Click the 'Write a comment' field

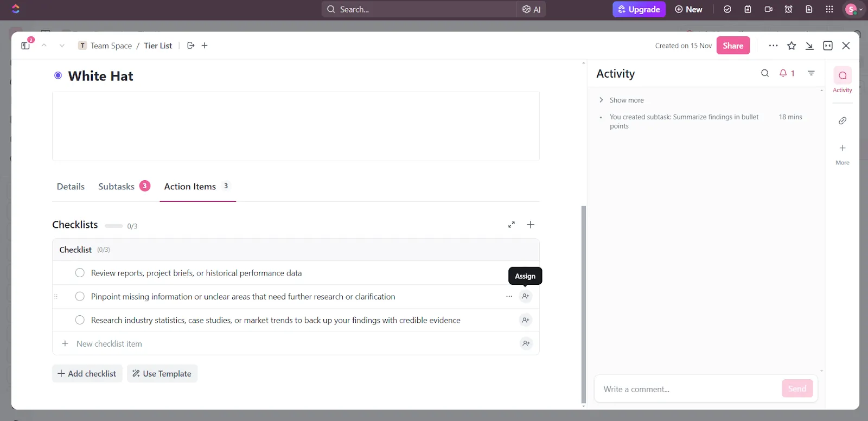tap(689, 389)
